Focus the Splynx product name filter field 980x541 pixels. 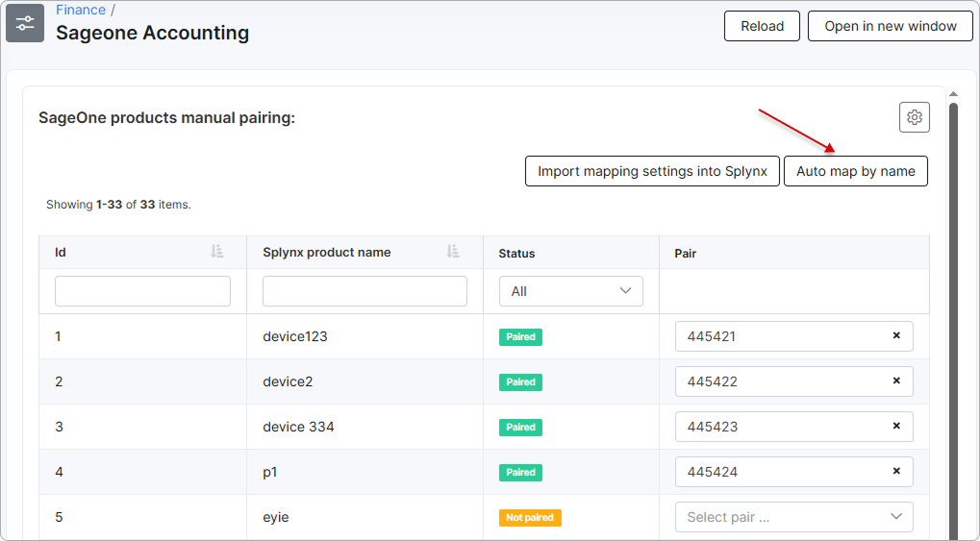pyautogui.click(x=364, y=291)
